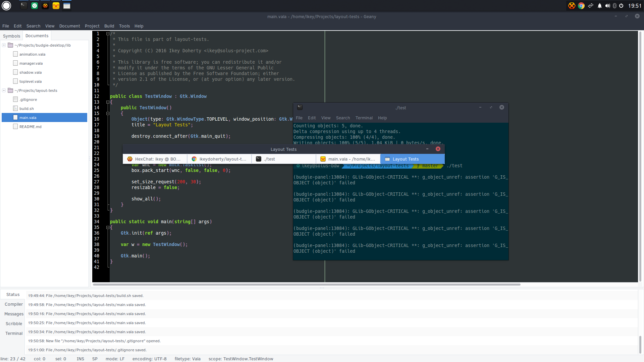Toggle fold at line 13 class body
The width and height of the screenshot is (644, 362).
[x=108, y=102]
